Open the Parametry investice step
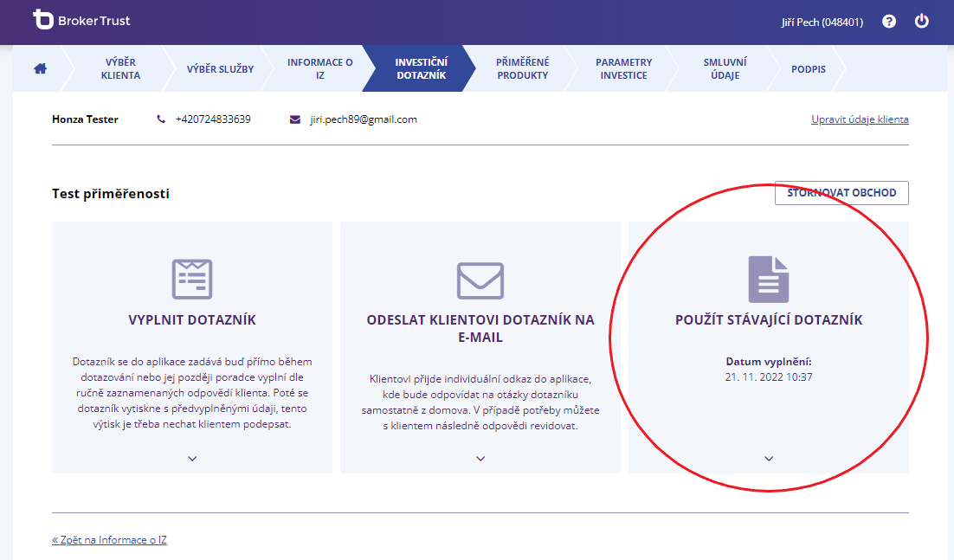This screenshot has width=954, height=560. (623, 68)
